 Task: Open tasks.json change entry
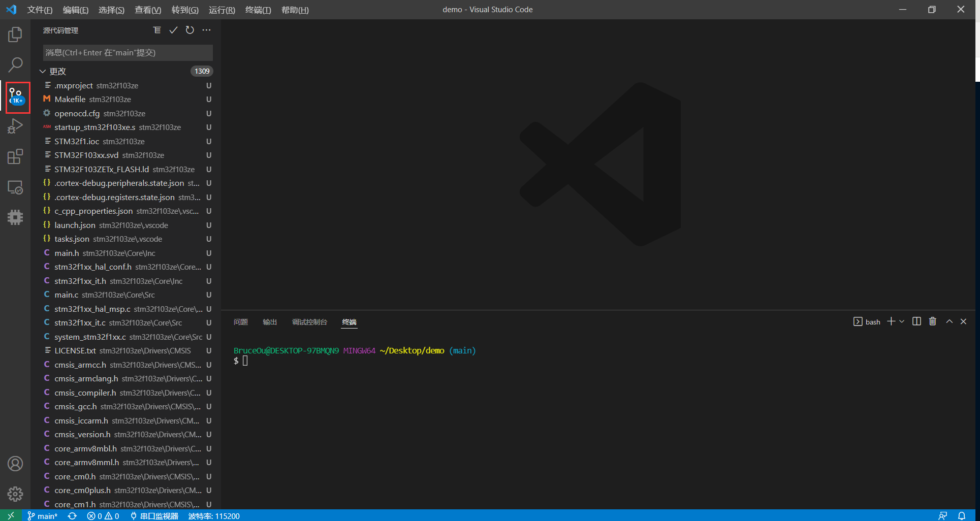(x=126, y=239)
